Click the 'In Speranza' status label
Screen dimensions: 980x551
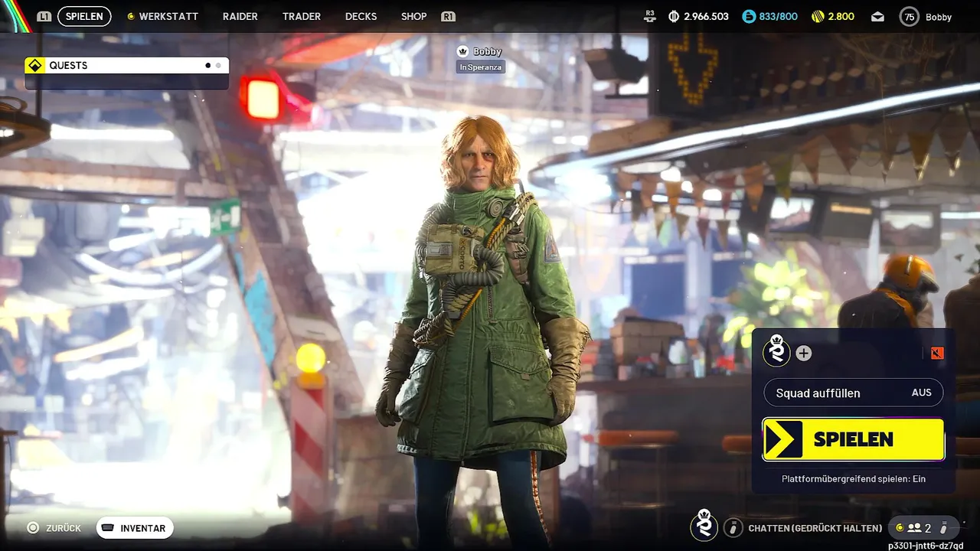click(481, 67)
